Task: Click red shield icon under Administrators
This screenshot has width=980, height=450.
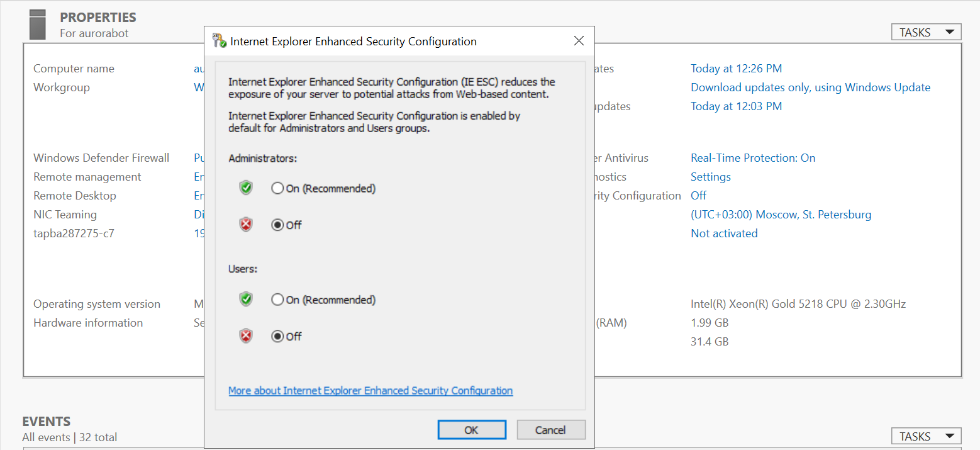Action: tap(246, 225)
